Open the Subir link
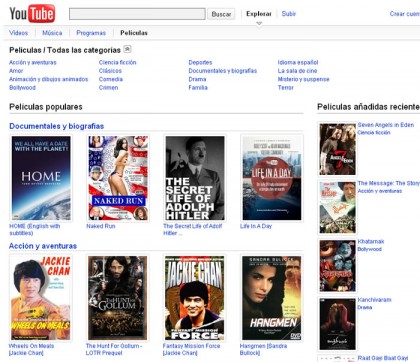 [x=289, y=14]
